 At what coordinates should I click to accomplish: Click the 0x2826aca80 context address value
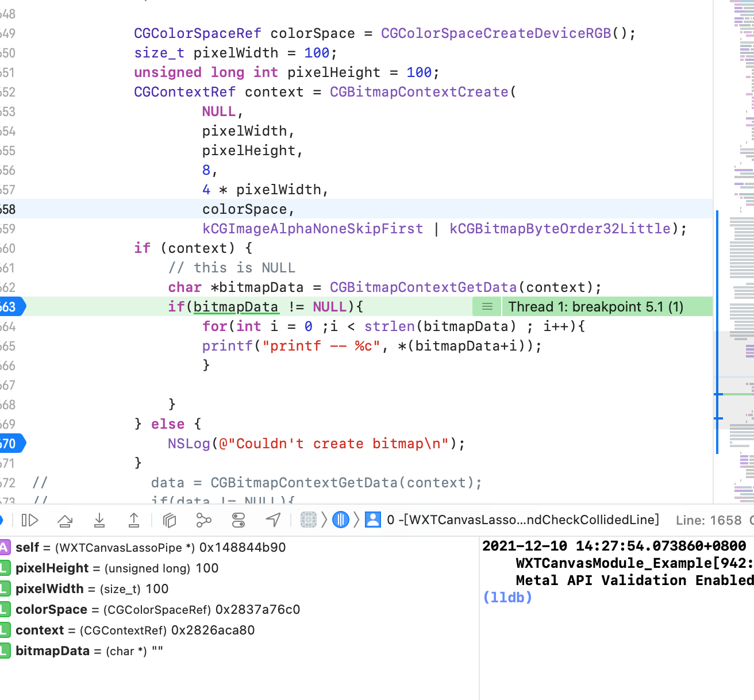(213, 630)
